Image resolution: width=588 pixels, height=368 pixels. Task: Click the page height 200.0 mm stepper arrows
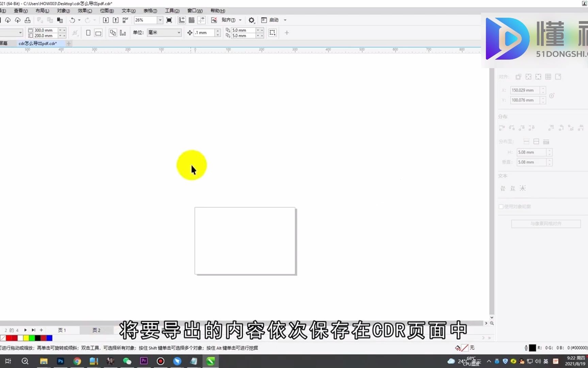tap(62, 35)
